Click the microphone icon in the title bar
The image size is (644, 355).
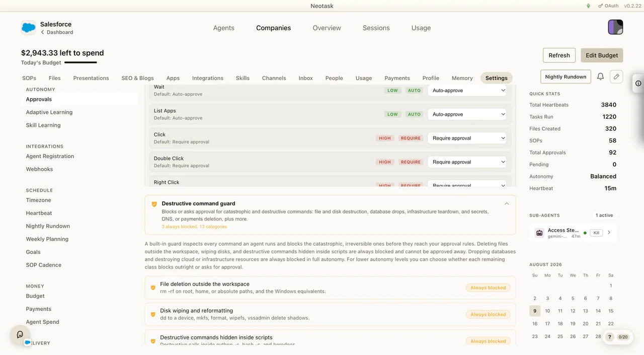(x=588, y=6)
